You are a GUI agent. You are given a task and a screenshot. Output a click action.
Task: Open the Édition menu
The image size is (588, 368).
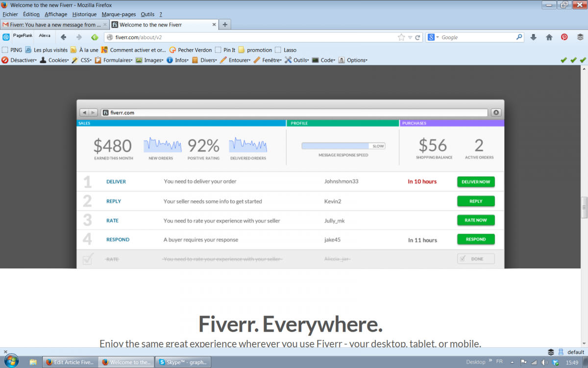pyautogui.click(x=31, y=14)
